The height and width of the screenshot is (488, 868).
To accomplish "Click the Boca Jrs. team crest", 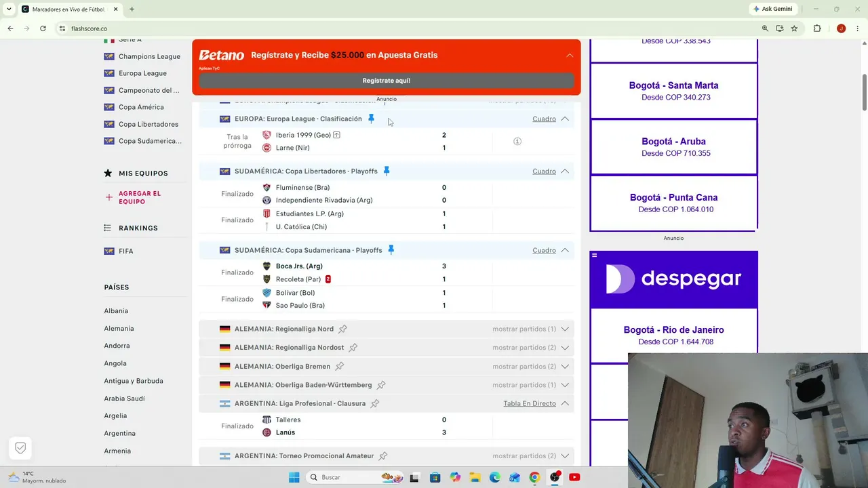I will (x=267, y=266).
